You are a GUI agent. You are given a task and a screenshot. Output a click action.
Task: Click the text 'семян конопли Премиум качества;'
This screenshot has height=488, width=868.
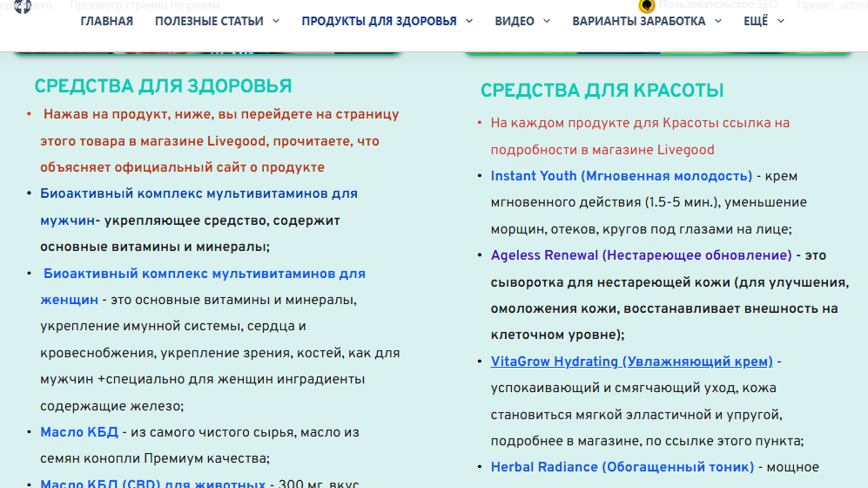point(155,458)
